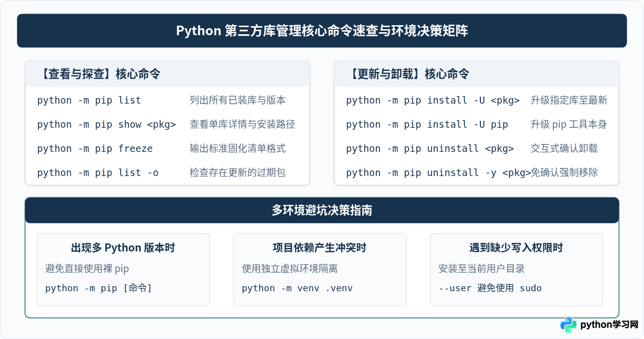This screenshot has height=339, width=644.
Task: Click the command 'python -m pip install -U <pkg>'
Action: point(433,100)
